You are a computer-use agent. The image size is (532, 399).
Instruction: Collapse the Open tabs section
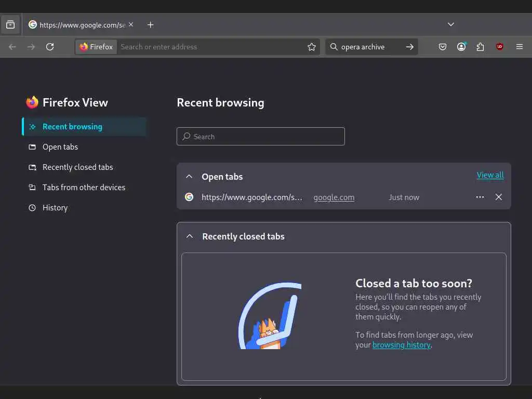189,177
